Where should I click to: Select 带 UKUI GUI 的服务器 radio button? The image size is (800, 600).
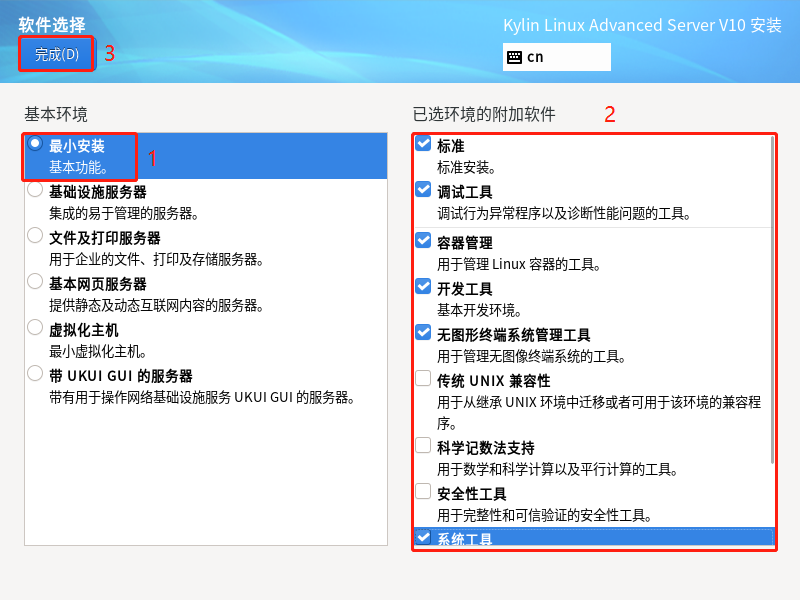(x=35, y=373)
